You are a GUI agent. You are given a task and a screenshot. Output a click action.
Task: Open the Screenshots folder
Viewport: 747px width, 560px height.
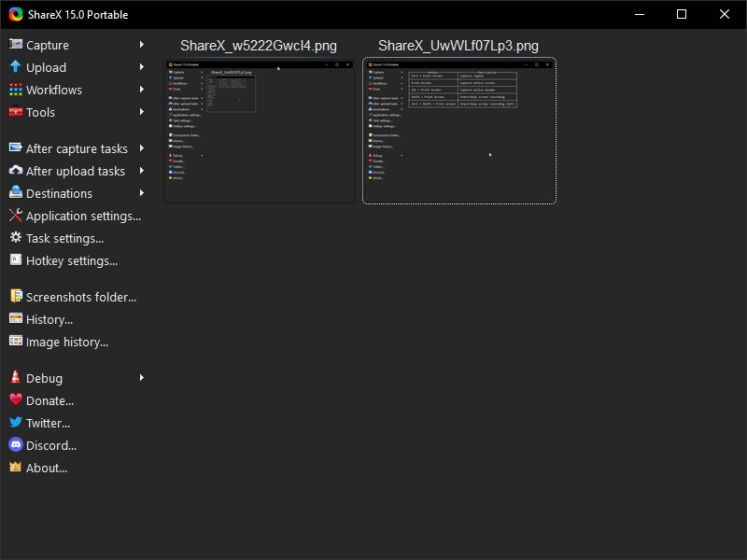(x=81, y=297)
